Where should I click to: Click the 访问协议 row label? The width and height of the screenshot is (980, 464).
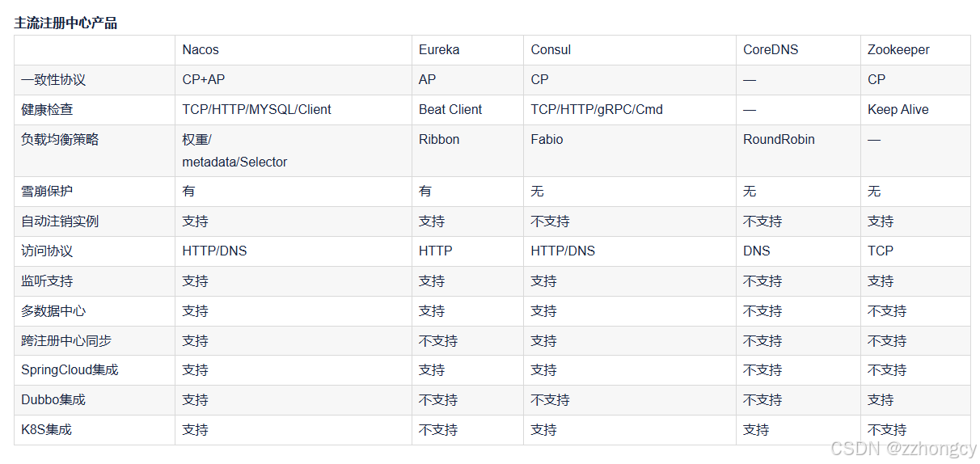click(x=47, y=251)
